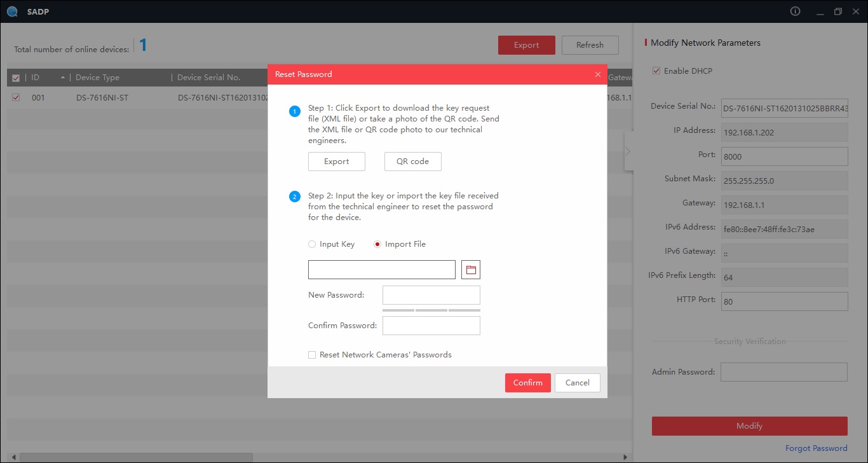Open the info icon in title bar
Image resolution: width=868 pixels, height=463 pixels.
795,11
